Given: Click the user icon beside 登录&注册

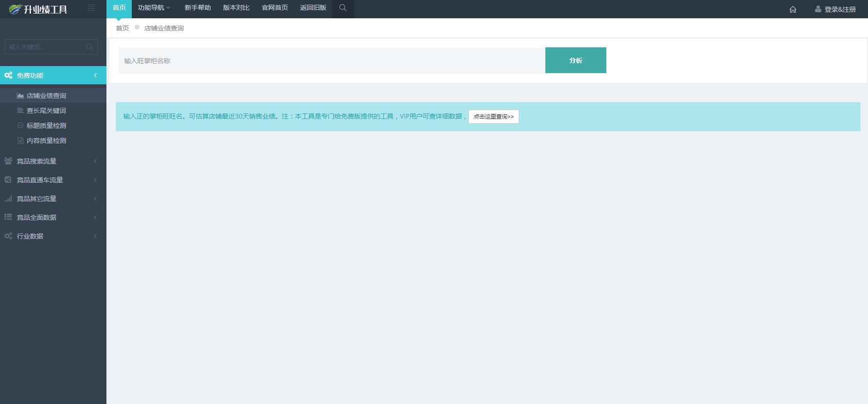Looking at the screenshot, I should point(818,9).
